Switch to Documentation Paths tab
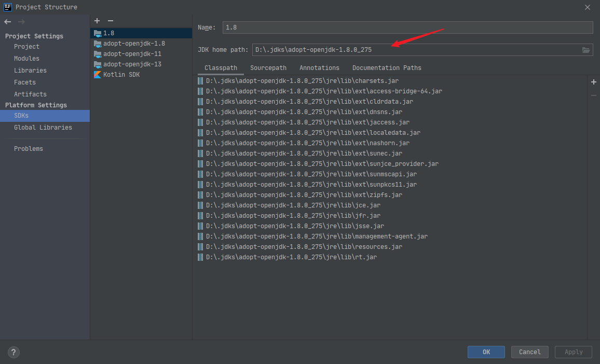 pyautogui.click(x=387, y=68)
